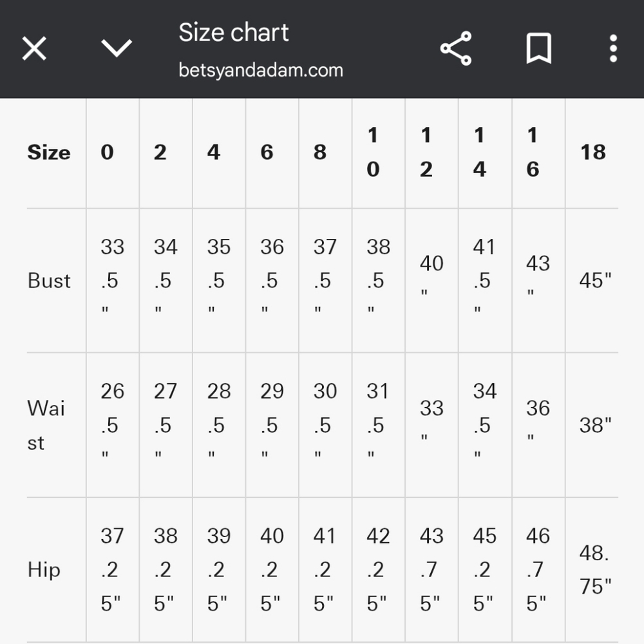Tap the share icon
Screen dimensions: 644x644
[456, 48]
